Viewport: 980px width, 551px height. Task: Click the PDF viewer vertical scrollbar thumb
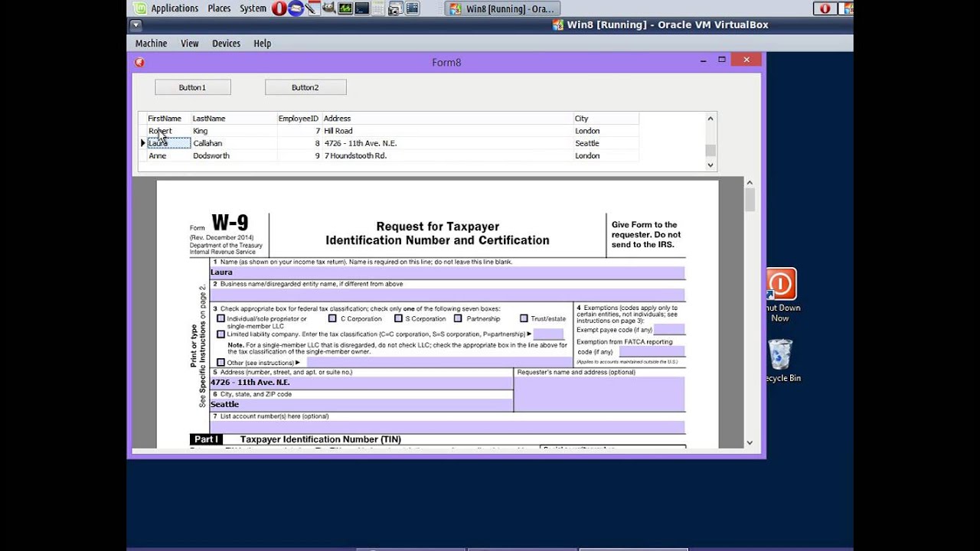point(750,200)
